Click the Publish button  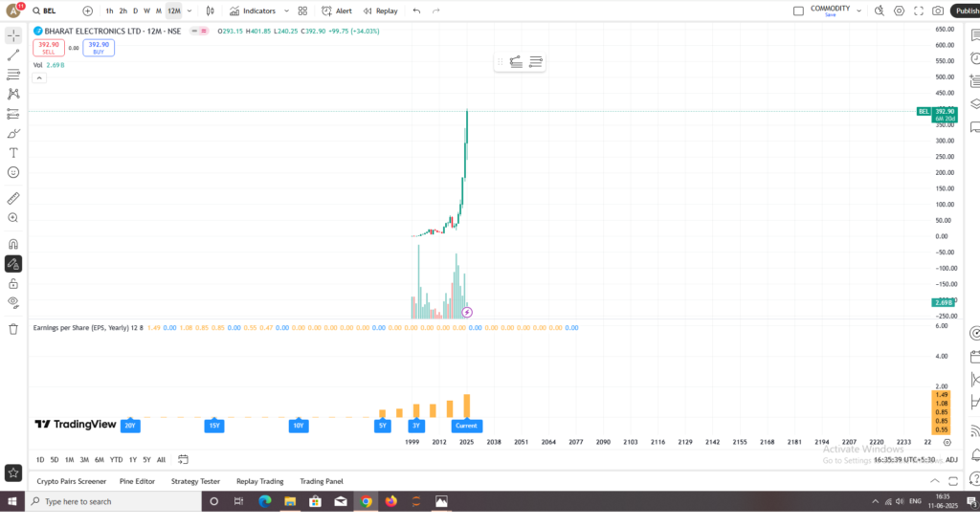coord(966,11)
